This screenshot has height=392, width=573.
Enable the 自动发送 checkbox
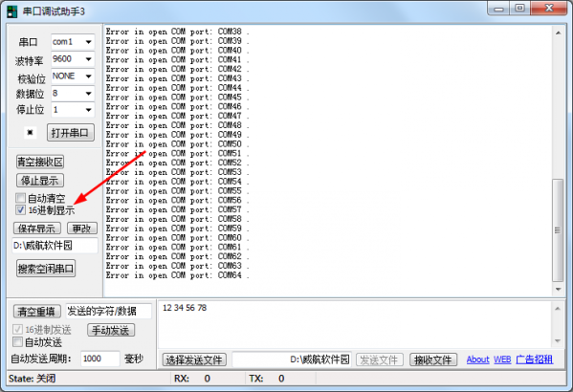[17, 342]
